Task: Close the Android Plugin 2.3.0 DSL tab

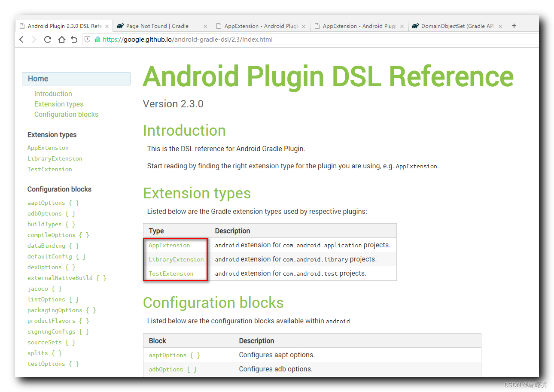Action: tap(107, 26)
